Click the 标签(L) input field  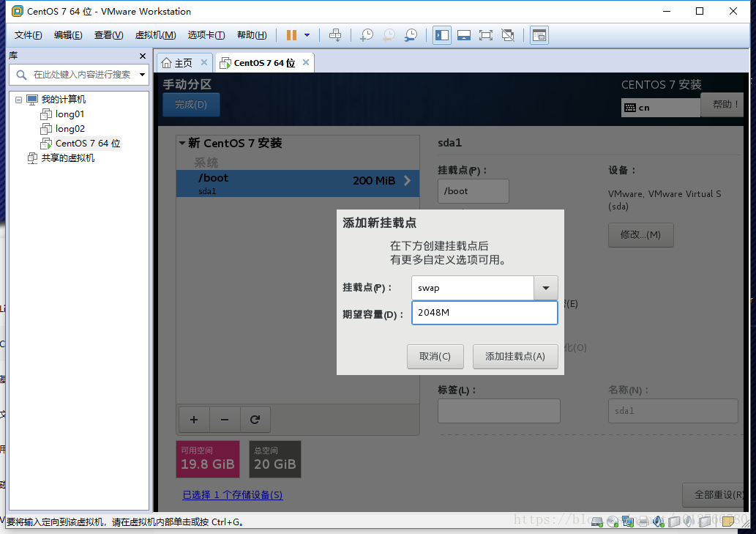[x=499, y=411]
